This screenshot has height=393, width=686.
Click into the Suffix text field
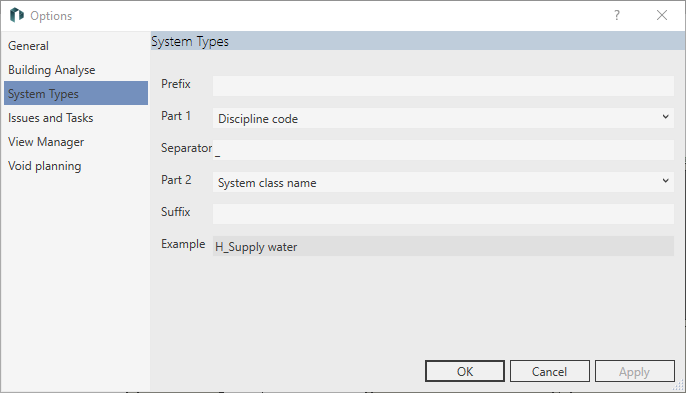443,214
